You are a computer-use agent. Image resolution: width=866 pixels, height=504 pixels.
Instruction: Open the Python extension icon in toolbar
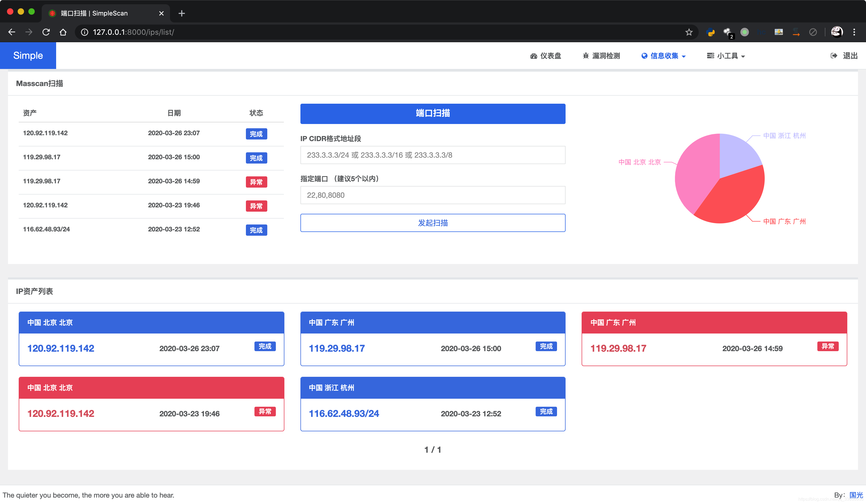(x=710, y=32)
